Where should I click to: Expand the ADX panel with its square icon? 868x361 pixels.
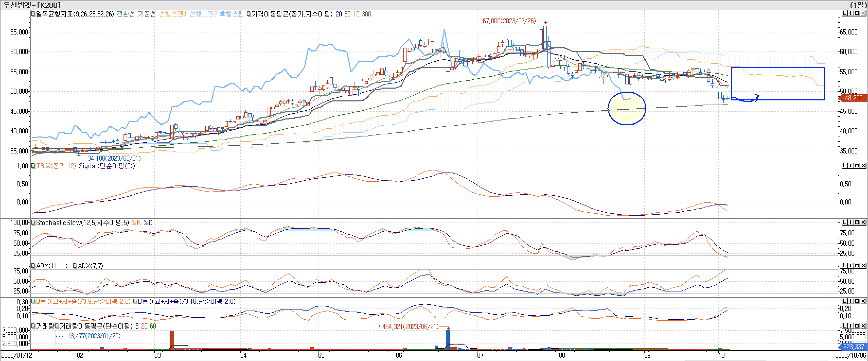pyautogui.click(x=857, y=265)
